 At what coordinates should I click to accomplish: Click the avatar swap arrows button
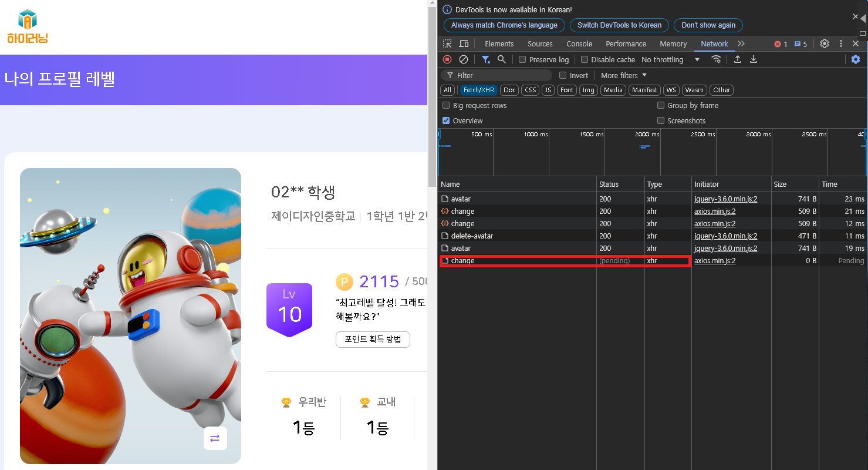pyautogui.click(x=215, y=438)
